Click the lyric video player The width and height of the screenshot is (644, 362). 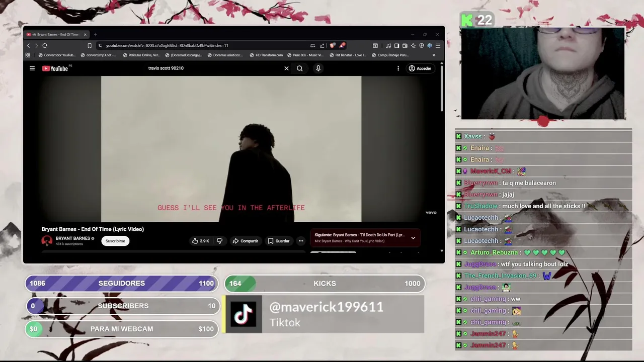tap(231, 149)
